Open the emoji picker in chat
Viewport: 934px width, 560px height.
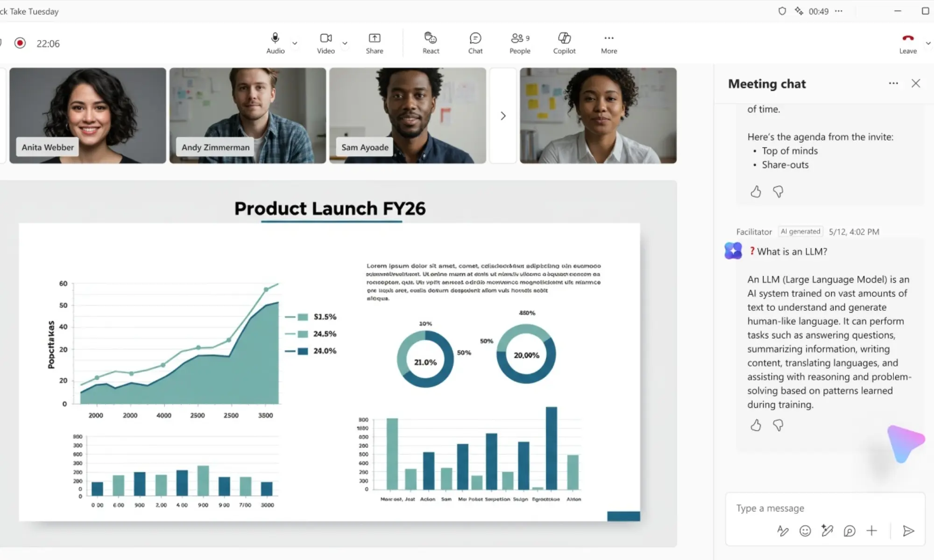pyautogui.click(x=805, y=531)
